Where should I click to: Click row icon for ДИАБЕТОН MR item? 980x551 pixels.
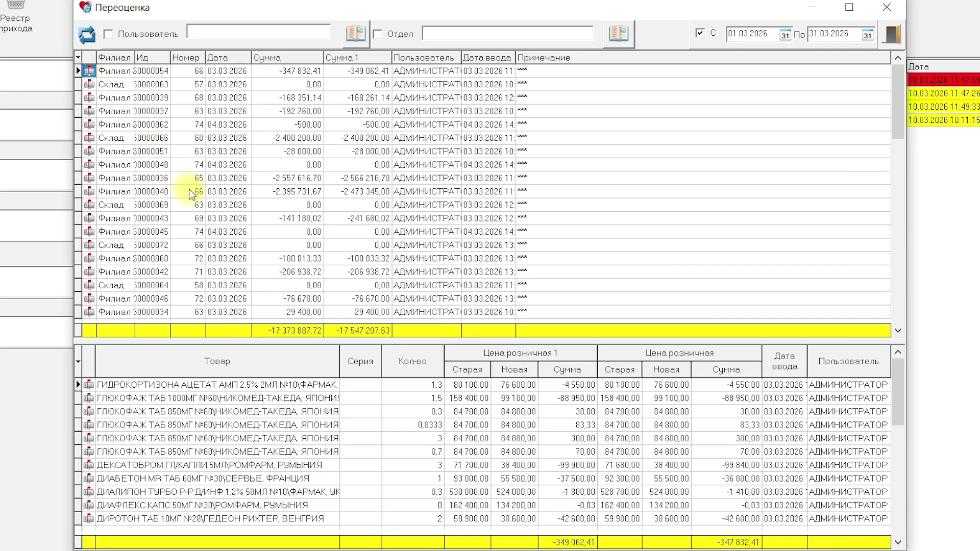(x=89, y=478)
